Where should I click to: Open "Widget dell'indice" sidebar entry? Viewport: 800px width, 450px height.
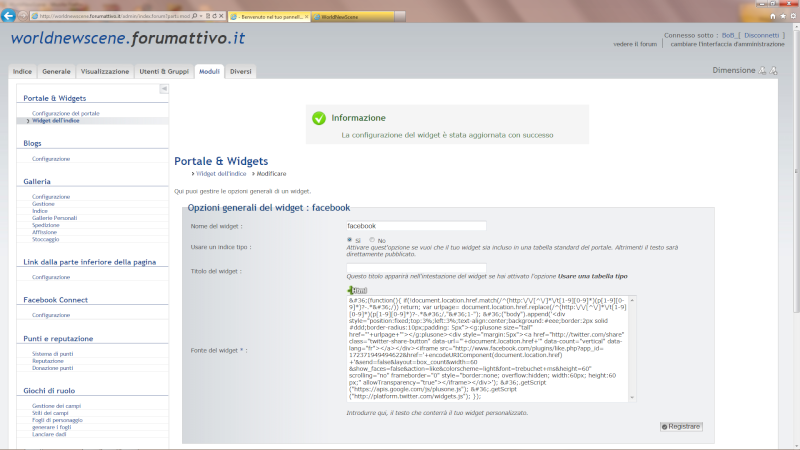56,121
